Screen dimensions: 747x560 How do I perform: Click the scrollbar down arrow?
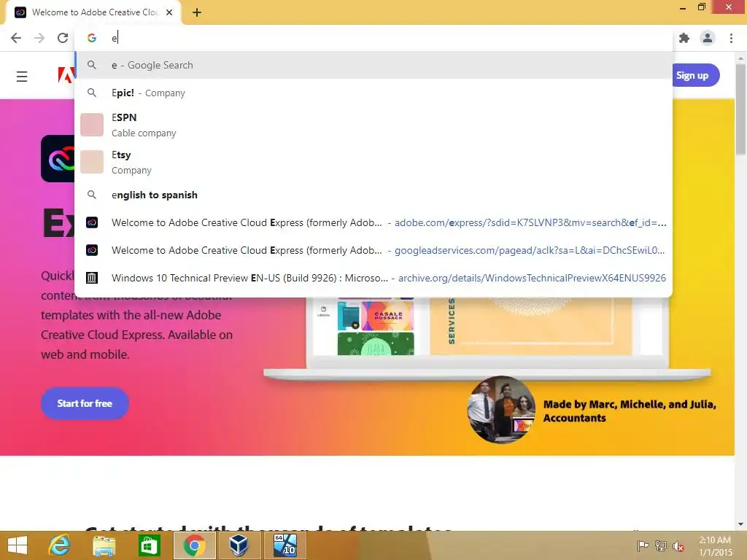(740, 524)
